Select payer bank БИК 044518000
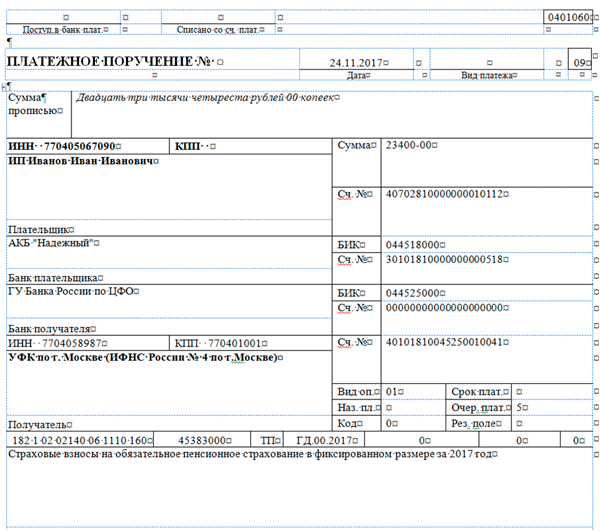 [x=413, y=244]
